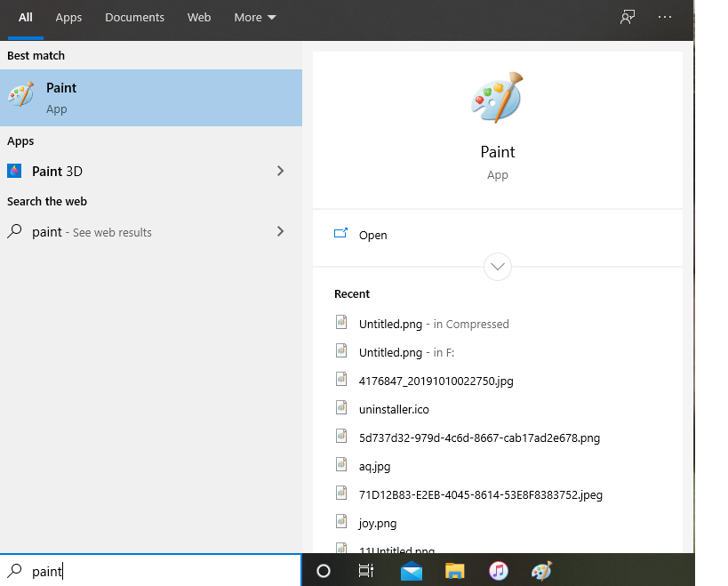
Task: Open recent Untitled.png in Compressed
Action: tap(434, 324)
